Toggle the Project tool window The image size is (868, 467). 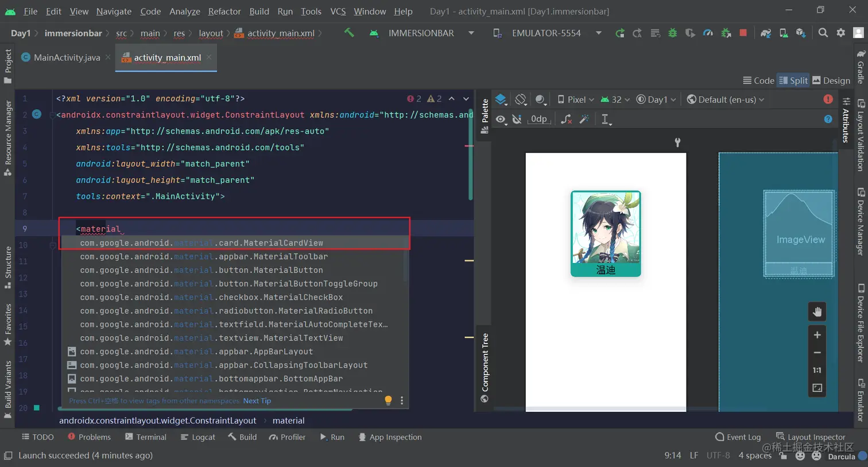(7, 65)
